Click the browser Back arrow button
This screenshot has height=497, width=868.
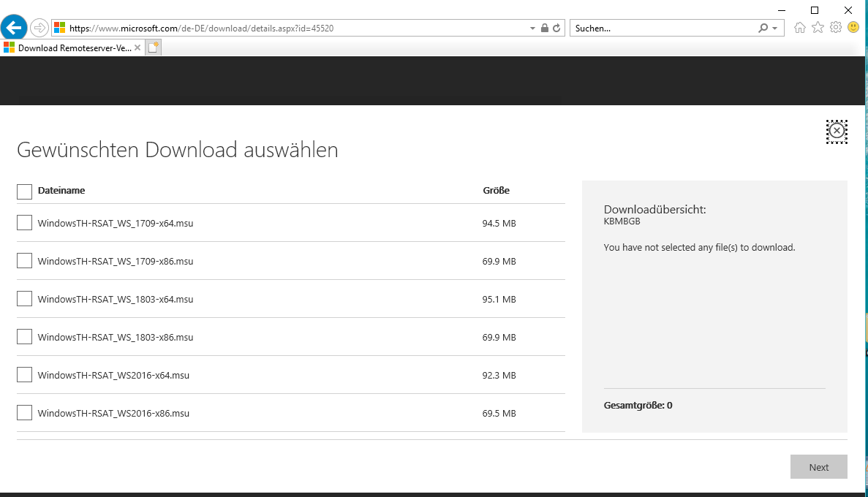point(15,28)
